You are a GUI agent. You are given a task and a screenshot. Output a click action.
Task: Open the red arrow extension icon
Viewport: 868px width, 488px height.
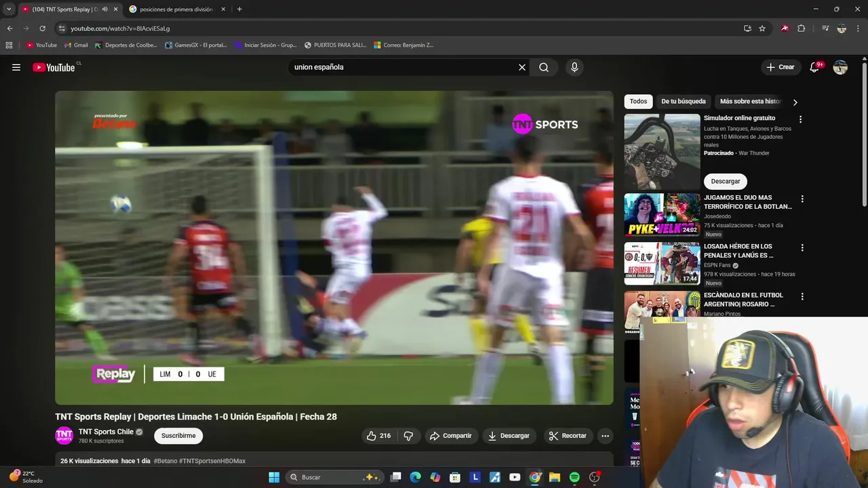[785, 28]
